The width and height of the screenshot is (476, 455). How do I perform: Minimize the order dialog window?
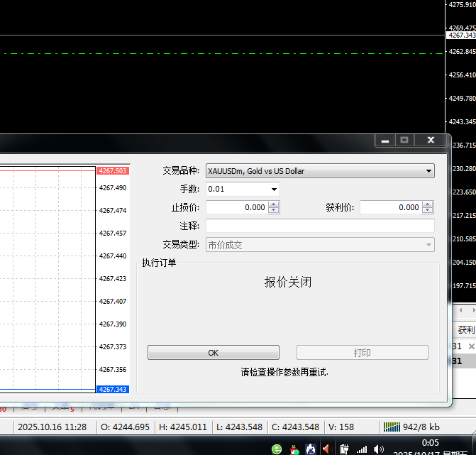coord(385,141)
